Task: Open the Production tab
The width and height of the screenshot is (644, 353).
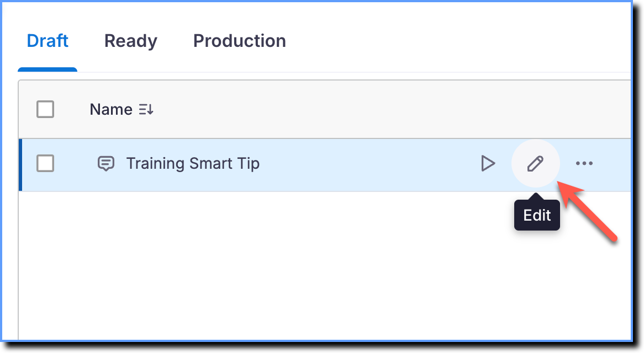Action: click(240, 41)
